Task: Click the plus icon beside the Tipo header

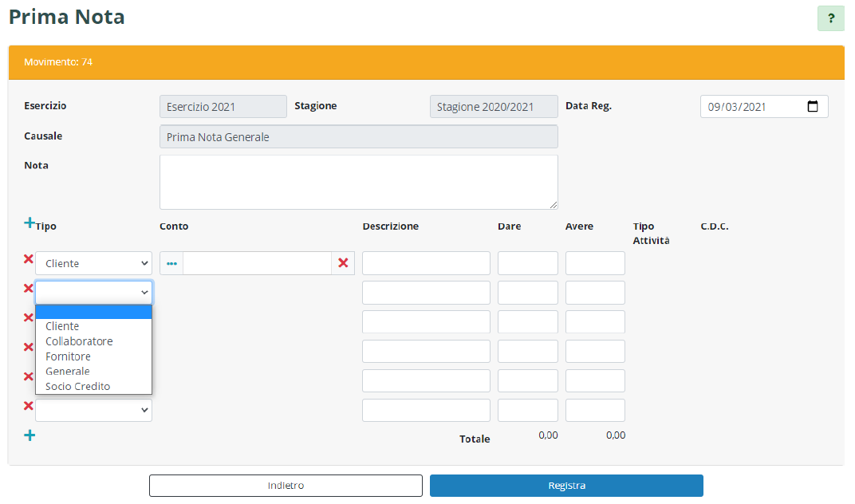Action: (30, 224)
